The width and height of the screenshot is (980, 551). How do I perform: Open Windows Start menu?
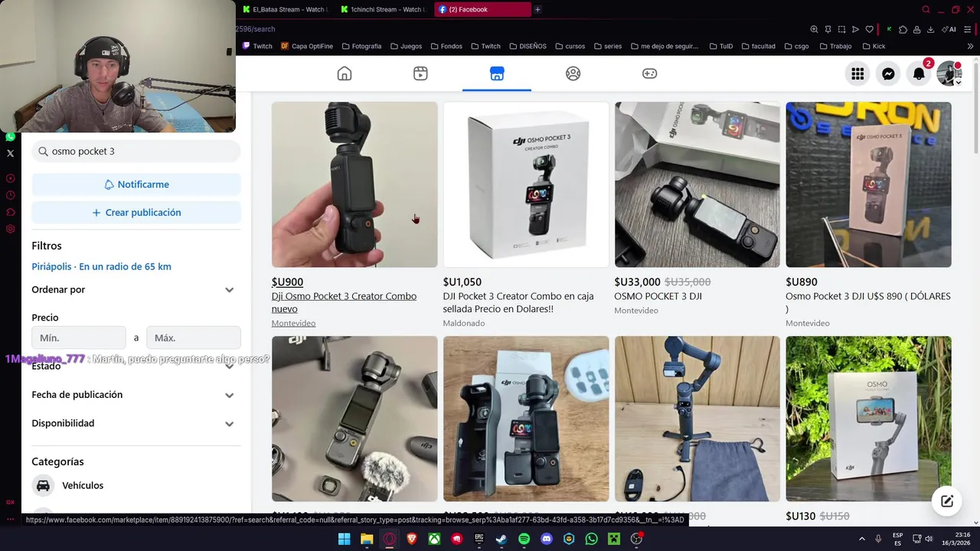(345, 539)
